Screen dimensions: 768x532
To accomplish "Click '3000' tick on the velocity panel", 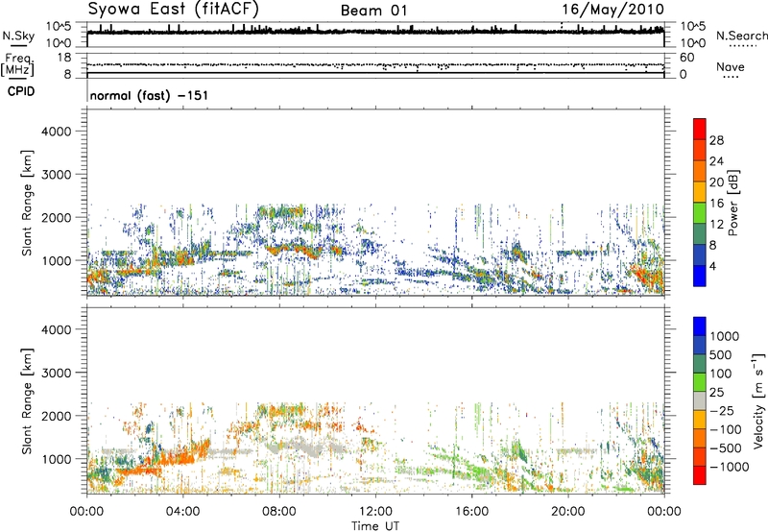I will pyautogui.click(x=56, y=373).
